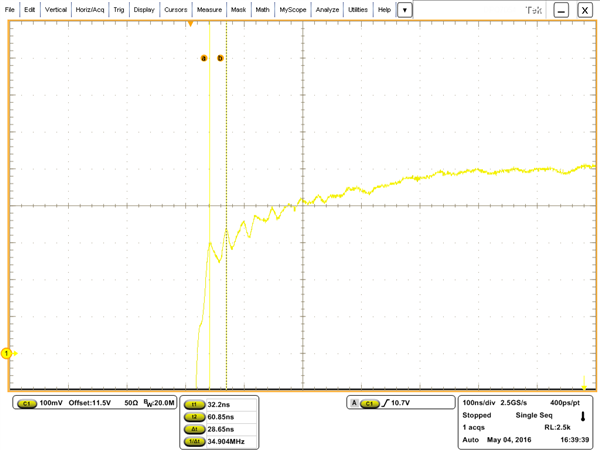Click the Offset:11.5V readout

tap(90, 403)
